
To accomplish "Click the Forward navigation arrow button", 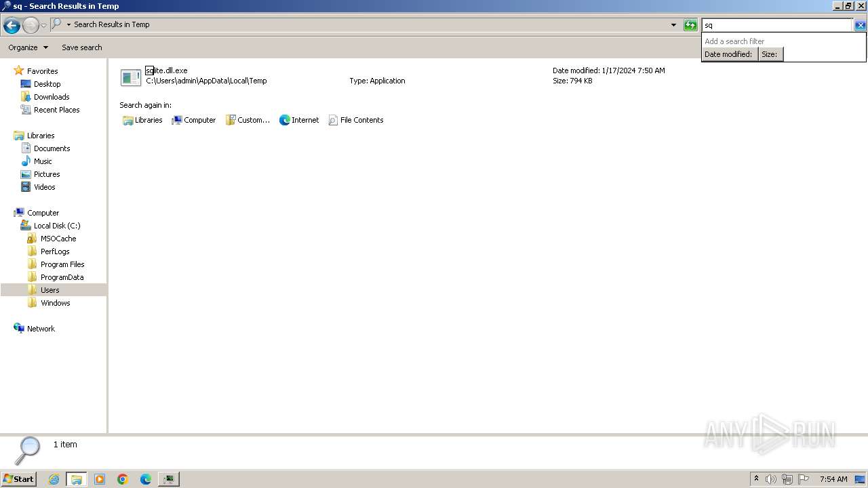I will pyautogui.click(x=31, y=26).
